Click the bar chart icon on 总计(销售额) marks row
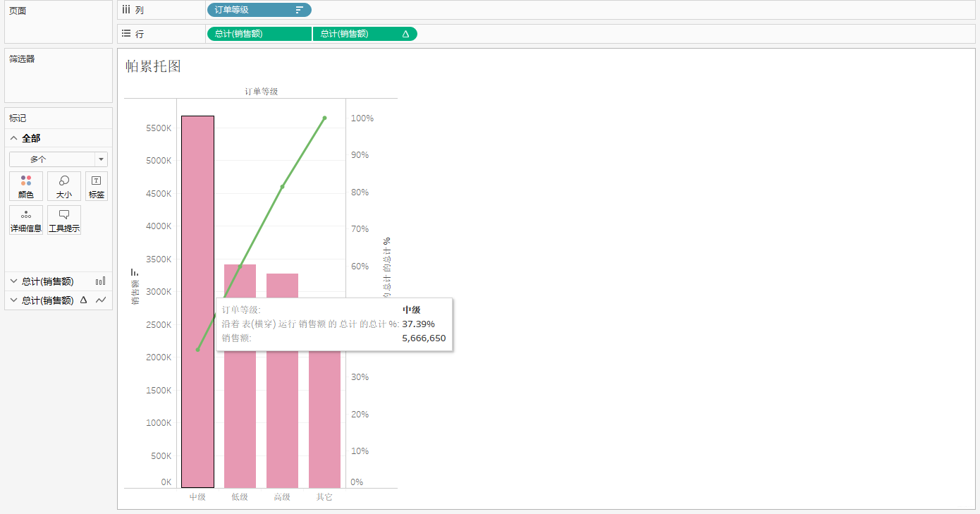 100,281
